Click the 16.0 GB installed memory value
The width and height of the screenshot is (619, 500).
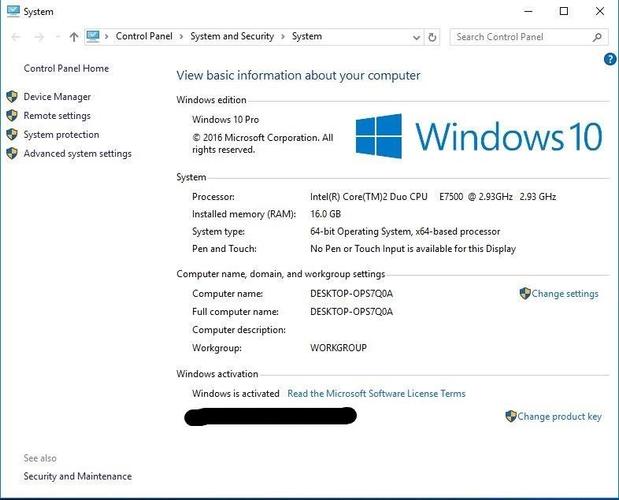tap(326, 214)
